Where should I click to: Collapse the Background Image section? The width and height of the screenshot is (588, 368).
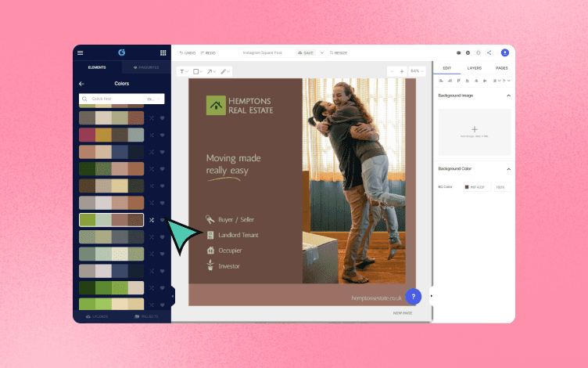pyautogui.click(x=508, y=96)
